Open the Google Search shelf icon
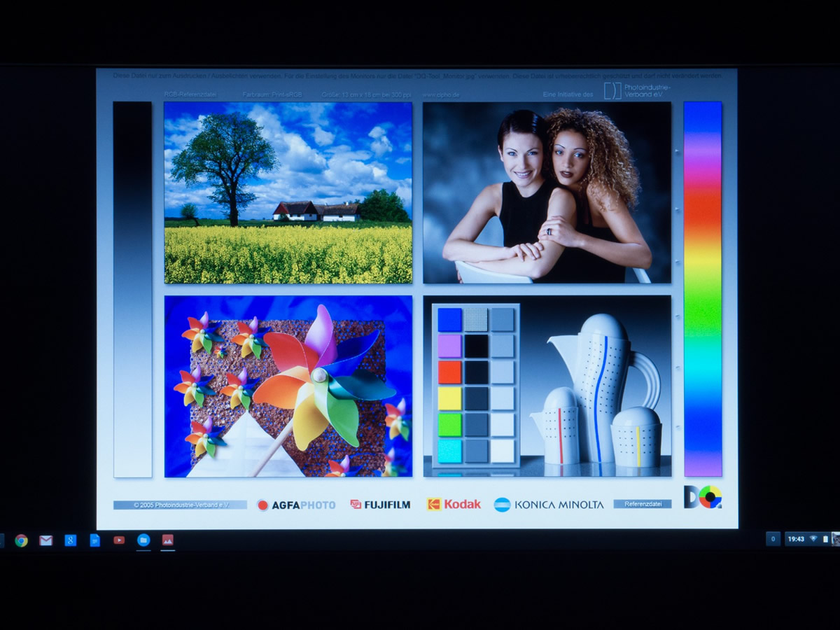This screenshot has height=630, width=840. pos(71,540)
